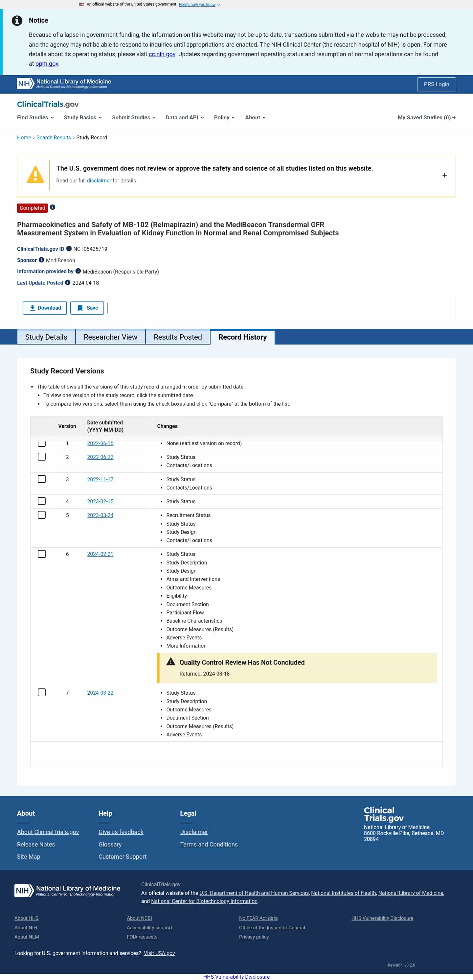The height and width of the screenshot is (980, 473).
Task: Click the Last Update Posted info icon
Action: (68, 283)
